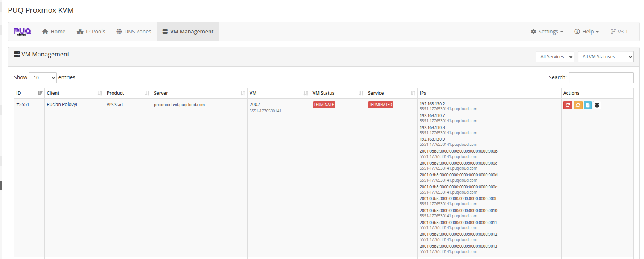This screenshot has width=644, height=259.
Task: Click IP address 192.168.130.7
Action: [432, 115]
